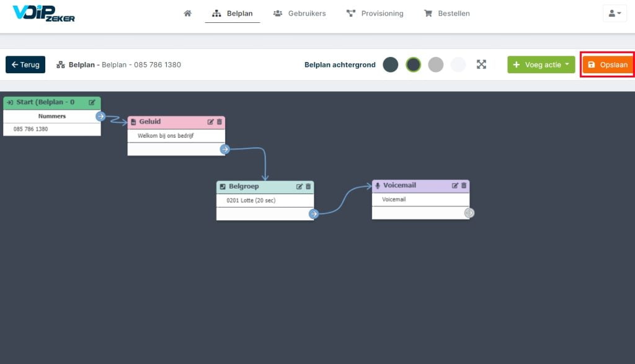The width and height of the screenshot is (635, 364).
Task: Save the belplan with Opslaan
Action: (x=608, y=64)
